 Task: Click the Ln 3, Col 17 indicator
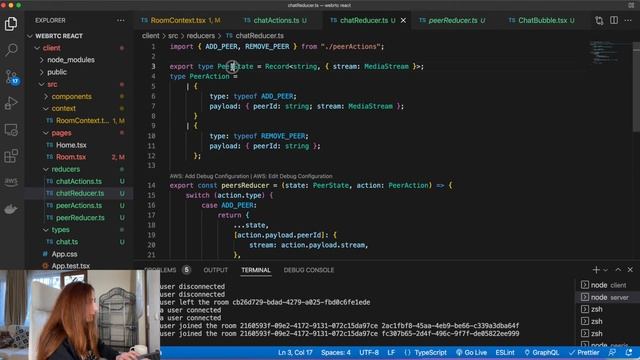(295, 352)
